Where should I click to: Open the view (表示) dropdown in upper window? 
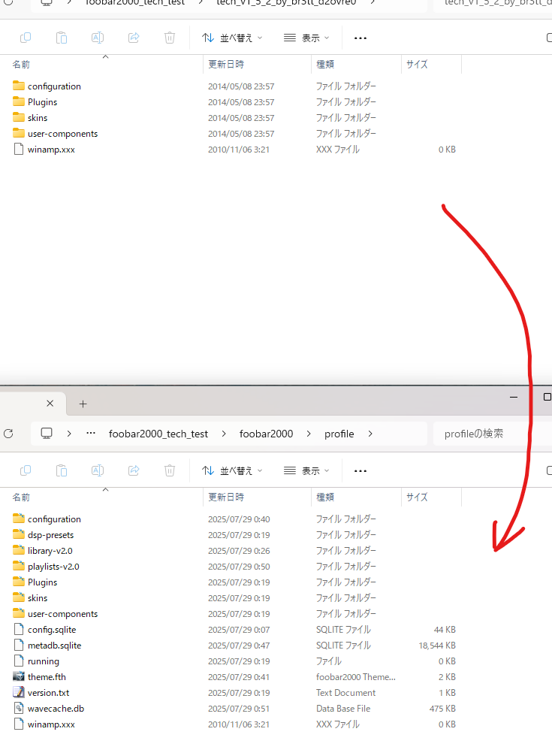coord(307,38)
